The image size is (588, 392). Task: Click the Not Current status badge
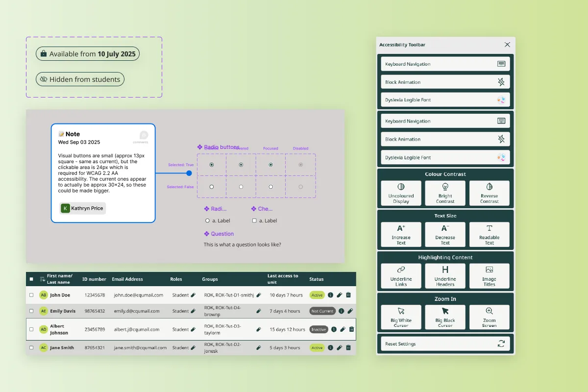point(322,311)
